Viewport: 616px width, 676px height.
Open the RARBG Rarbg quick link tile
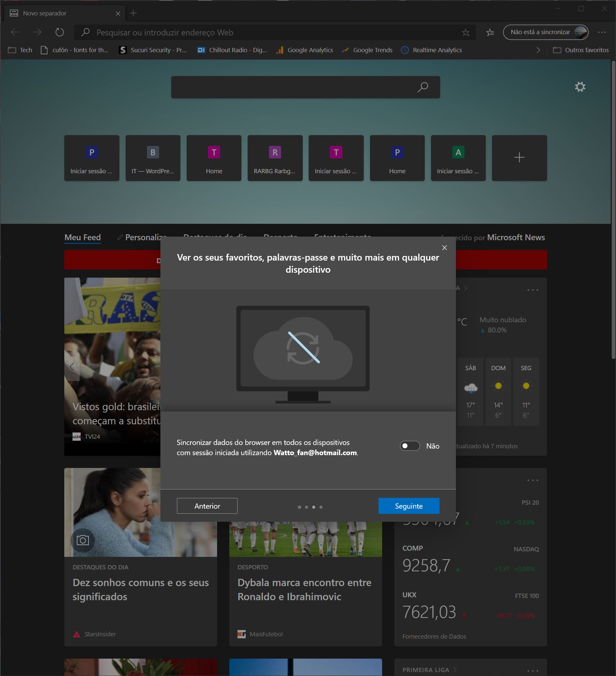tap(275, 158)
